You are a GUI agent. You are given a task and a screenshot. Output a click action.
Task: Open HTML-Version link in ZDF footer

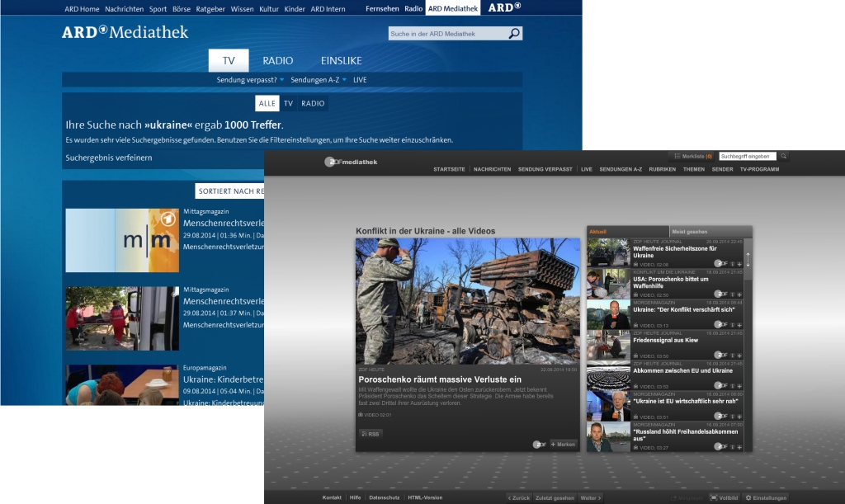tap(425, 497)
